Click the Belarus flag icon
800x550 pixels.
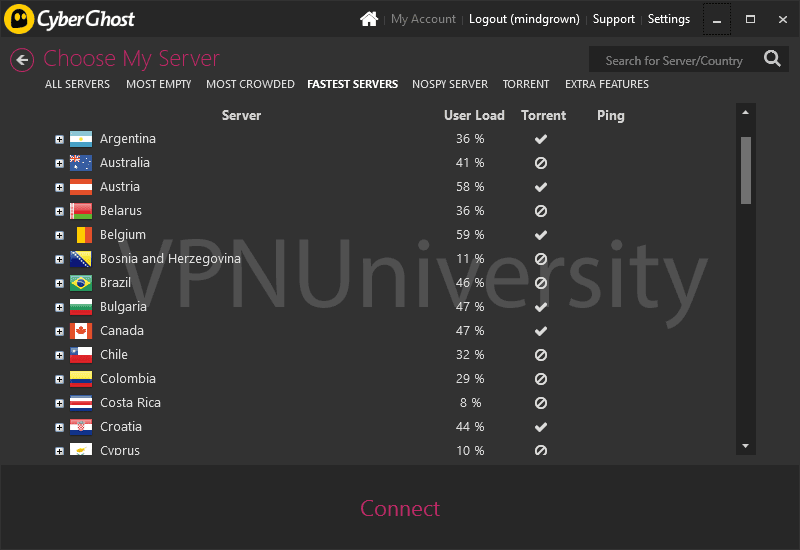[81, 211]
